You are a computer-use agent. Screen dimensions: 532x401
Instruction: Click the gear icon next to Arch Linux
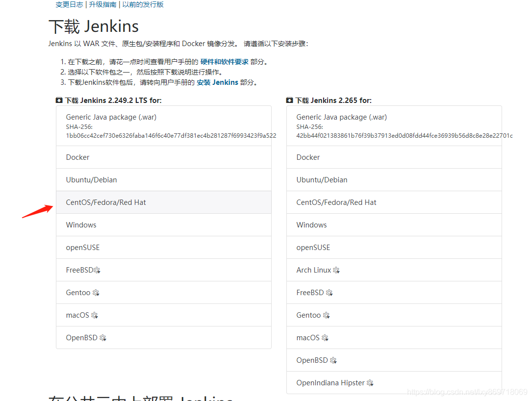coord(336,270)
